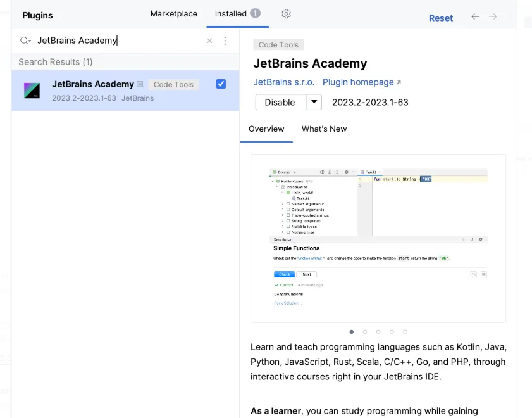Select the Overview tab
The width and height of the screenshot is (532, 418).
[x=266, y=129]
